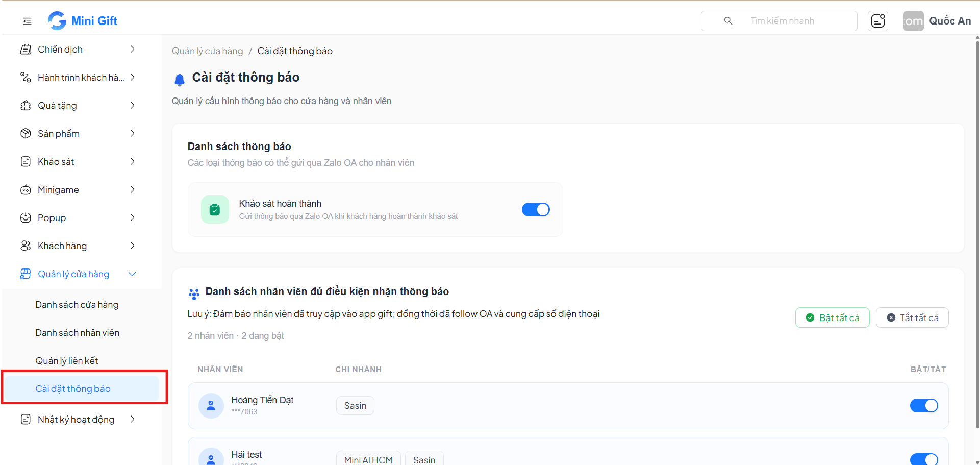Collapse the Quản lý cửa hàng section
This screenshot has width=980, height=465.
[x=132, y=274]
